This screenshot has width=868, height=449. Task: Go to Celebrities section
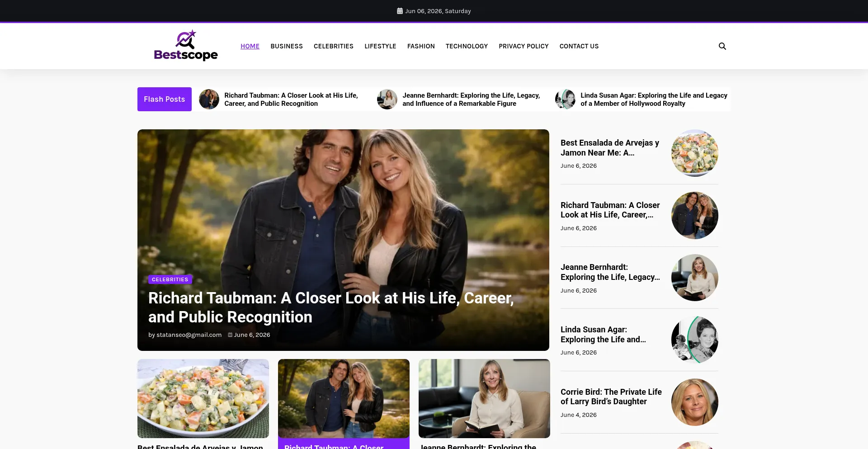tap(334, 46)
